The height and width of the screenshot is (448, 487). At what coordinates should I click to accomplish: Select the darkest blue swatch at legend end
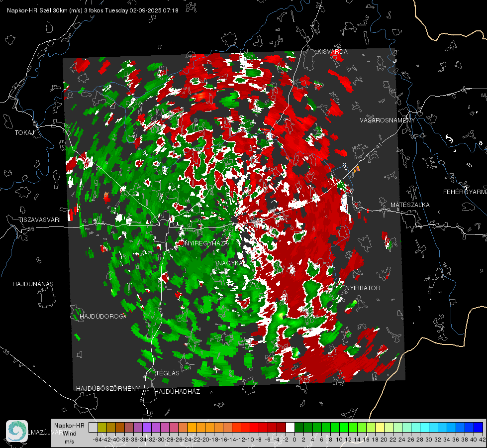479,427
